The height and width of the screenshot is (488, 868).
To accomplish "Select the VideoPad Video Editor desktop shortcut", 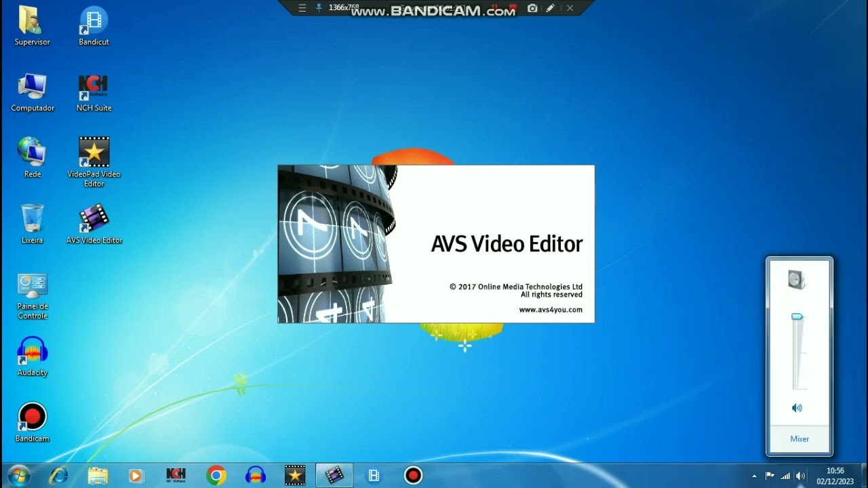I will click(x=94, y=163).
